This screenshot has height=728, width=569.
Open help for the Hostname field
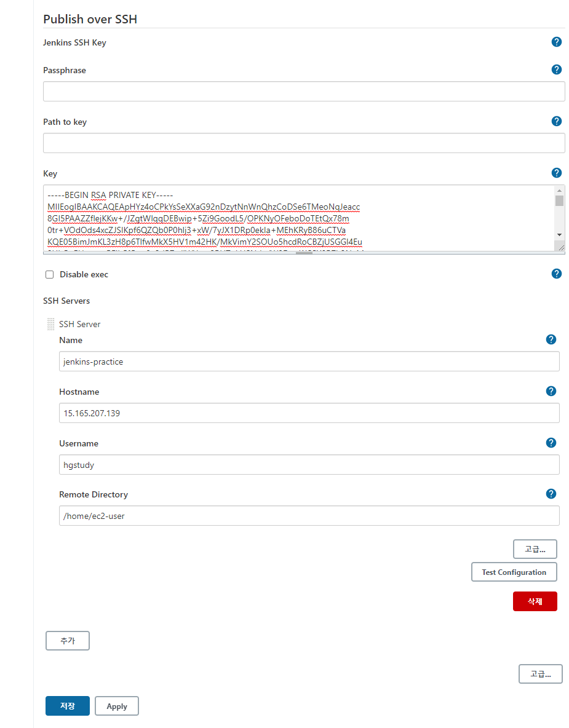(x=551, y=390)
